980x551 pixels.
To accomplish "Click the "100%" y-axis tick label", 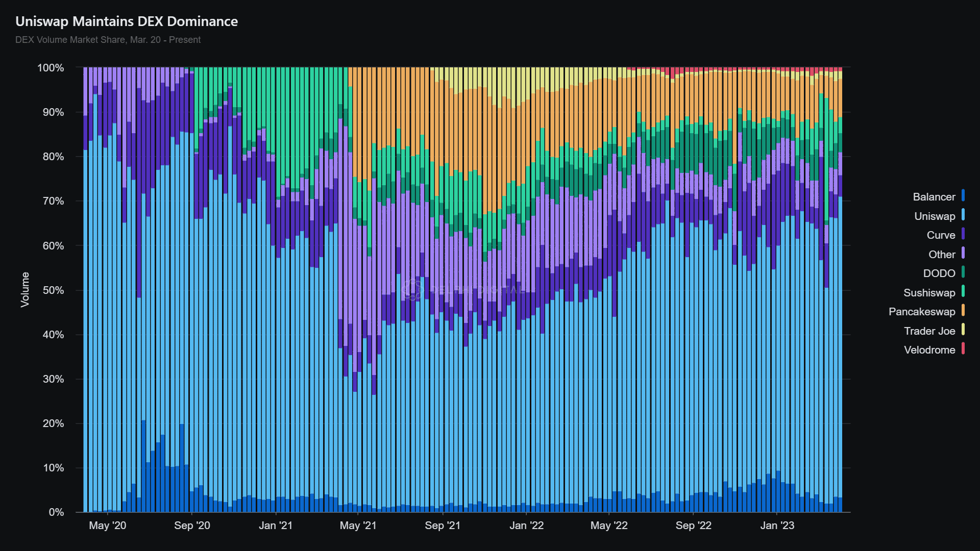I will tap(51, 68).
